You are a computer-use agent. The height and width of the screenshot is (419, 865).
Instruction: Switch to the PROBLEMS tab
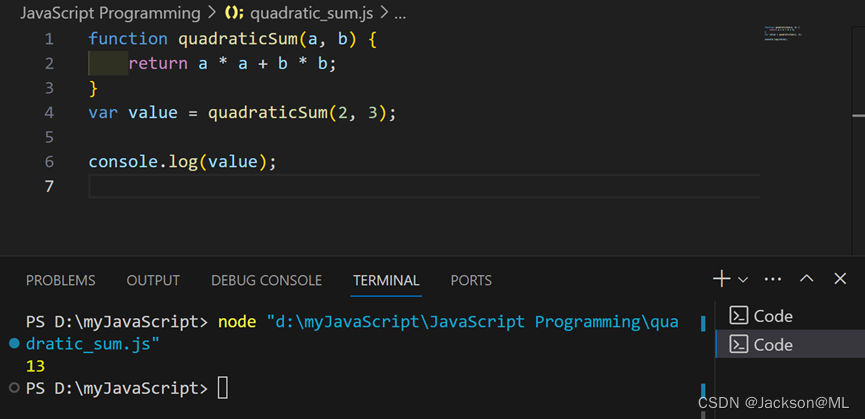click(60, 281)
